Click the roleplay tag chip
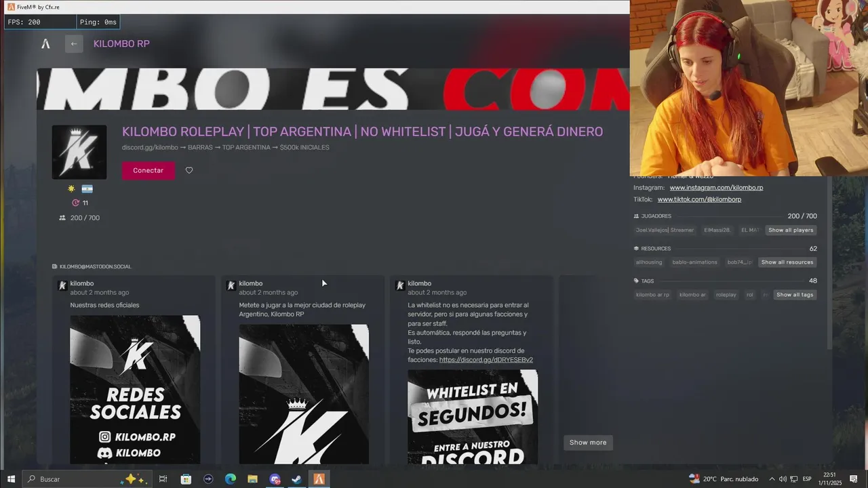 [x=726, y=295]
